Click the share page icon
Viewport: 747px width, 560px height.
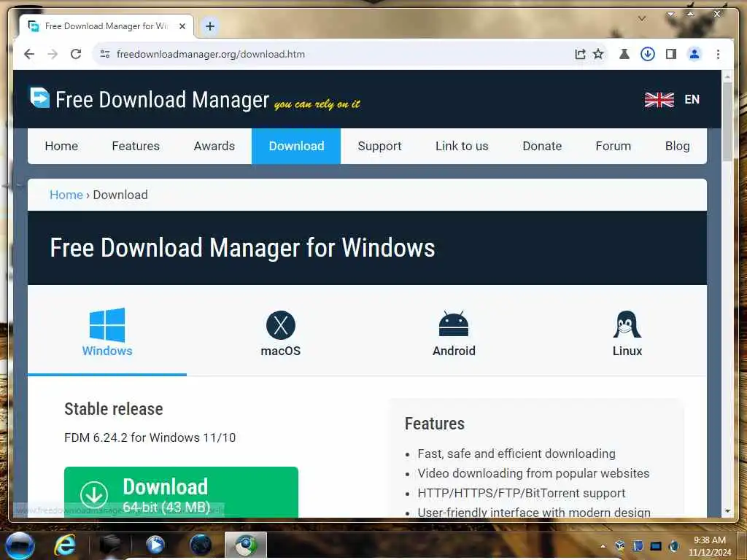(x=580, y=54)
